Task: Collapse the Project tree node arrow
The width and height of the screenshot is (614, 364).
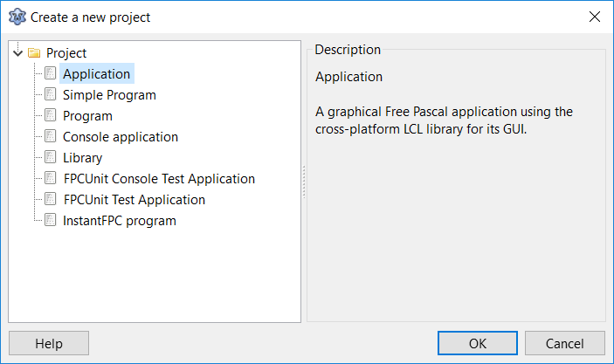Action: [x=18, y=53]
